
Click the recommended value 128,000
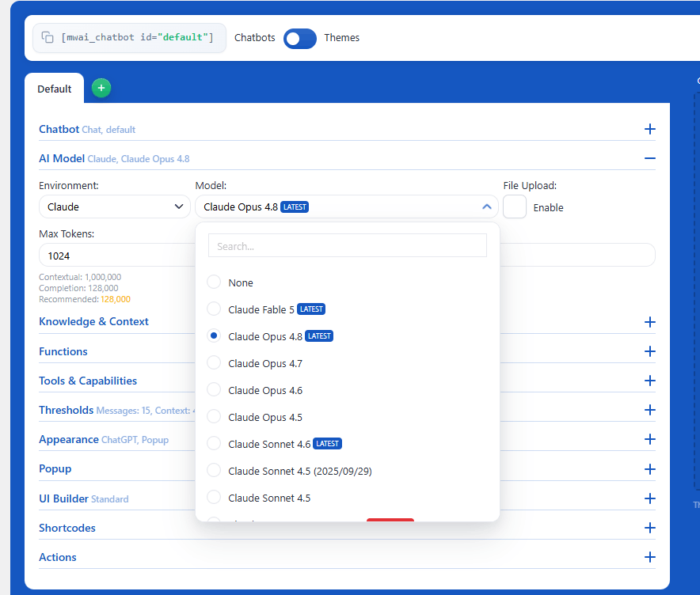click(116, 299)
